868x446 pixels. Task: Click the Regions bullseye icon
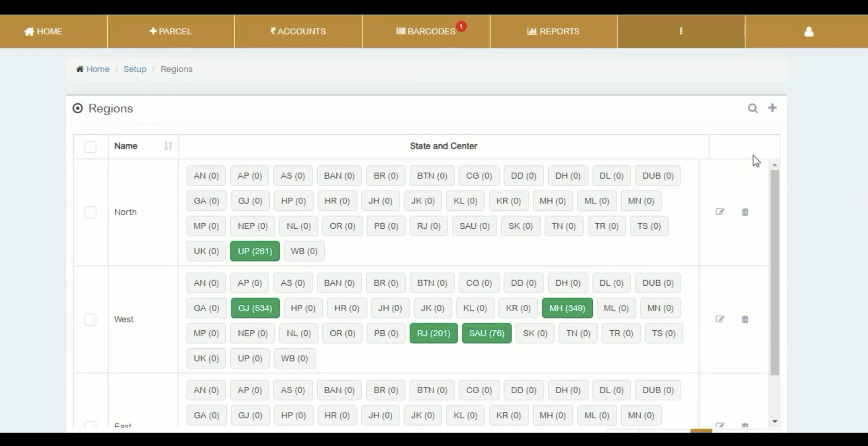click(78, 108)
